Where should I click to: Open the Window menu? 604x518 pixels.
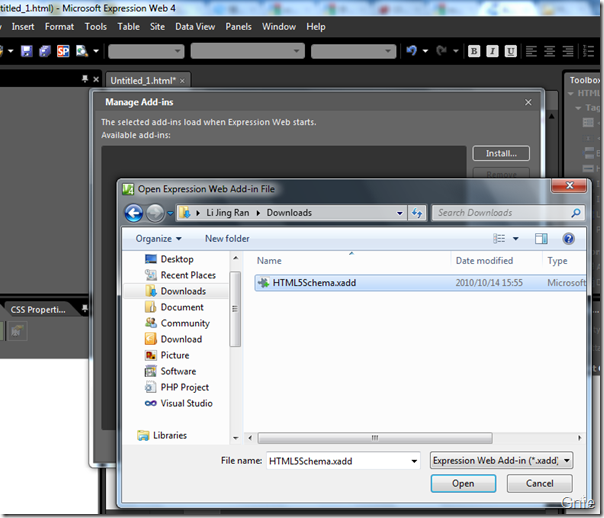pos(279,27)
